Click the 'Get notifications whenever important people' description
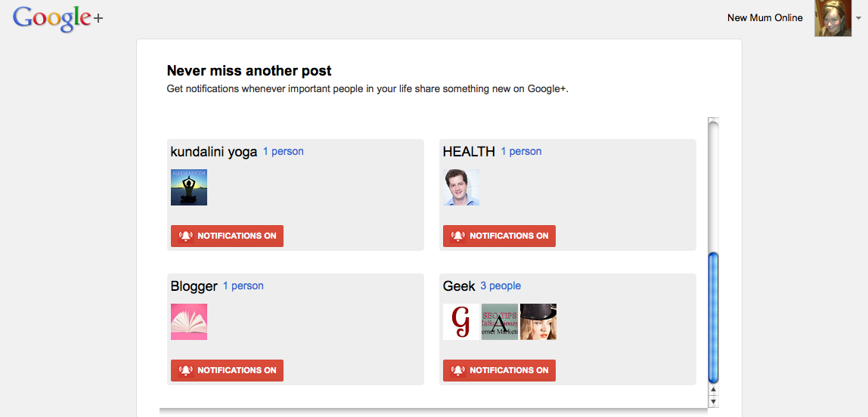 (367, 89)
